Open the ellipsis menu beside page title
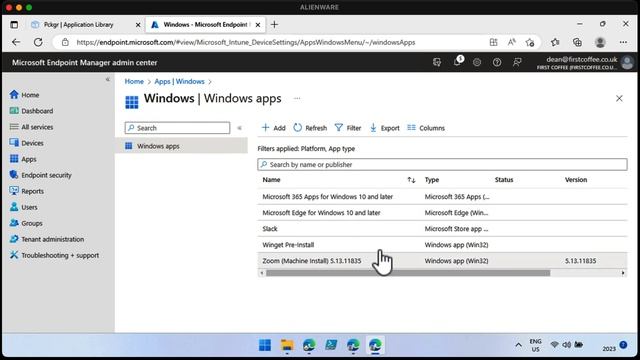The image size is (640, 360). coord(297,98)
